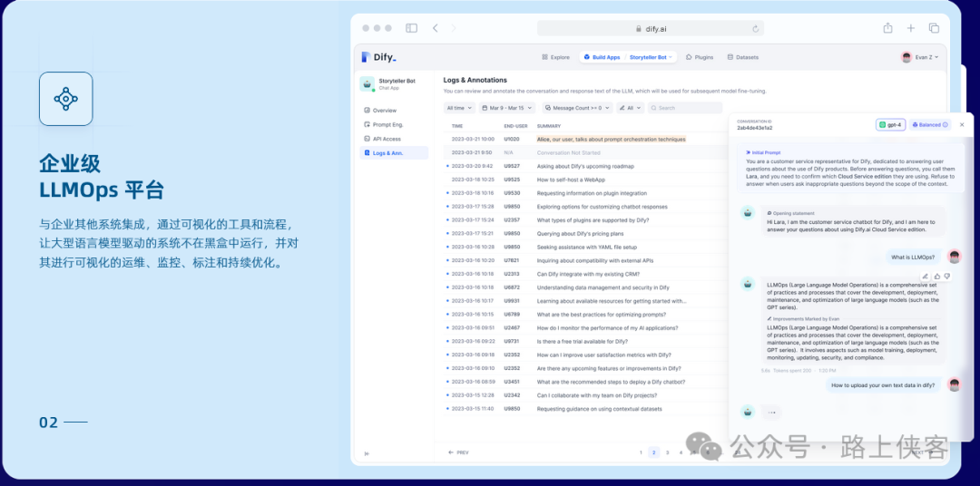This screenshot has width=980, height=486.
Task: Click the Balanced info icon
Action: 945,125
